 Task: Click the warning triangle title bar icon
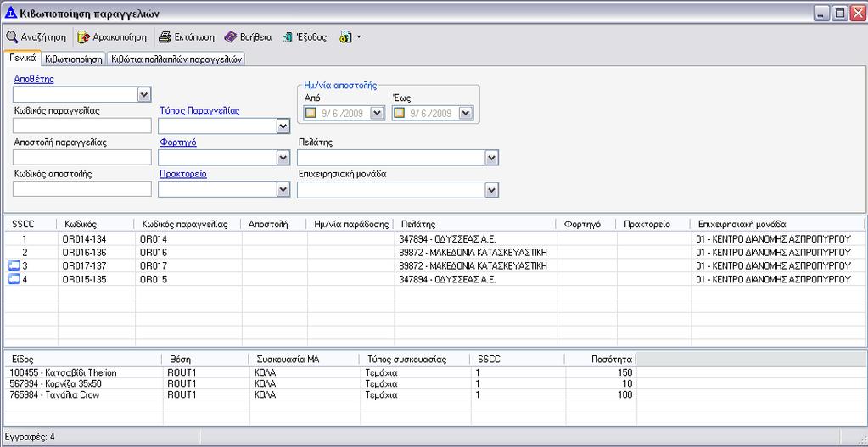pyautogui.click(x=10, y=13)
